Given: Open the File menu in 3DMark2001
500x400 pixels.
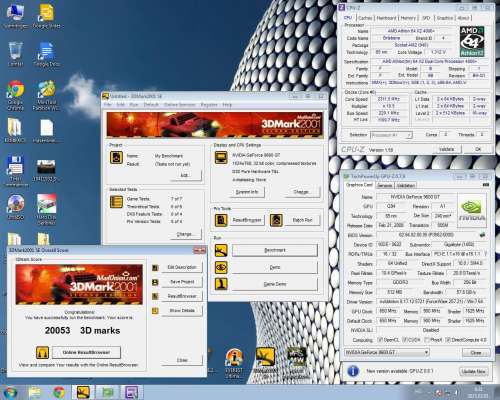Looking at the screenshot, I should click(x=107, y=105).
